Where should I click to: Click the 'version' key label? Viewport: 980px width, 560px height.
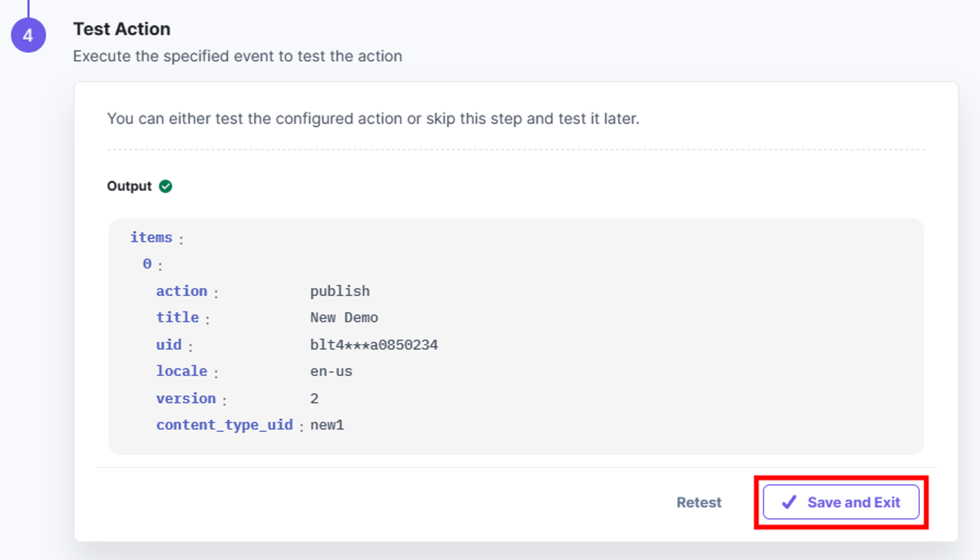[x=186, y=398]
